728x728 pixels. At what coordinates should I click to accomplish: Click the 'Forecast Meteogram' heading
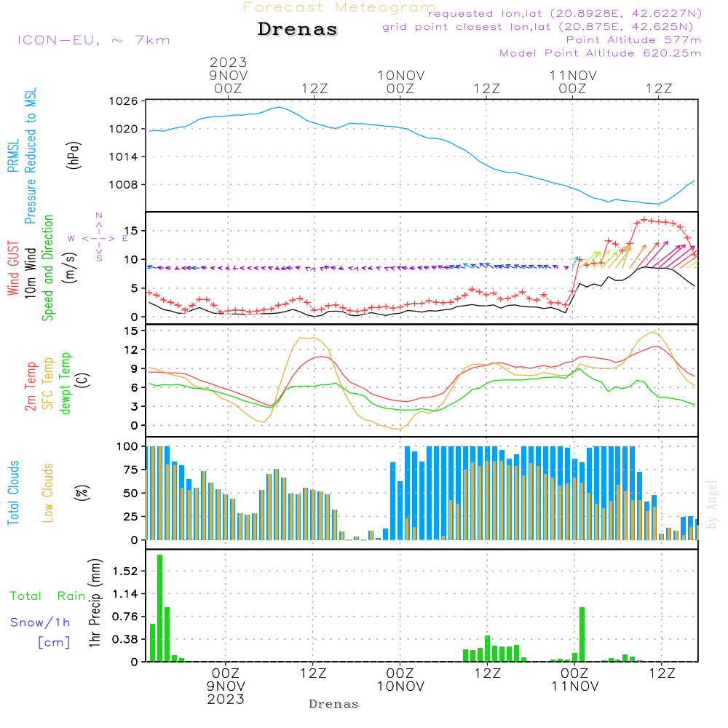coord(339,7)
